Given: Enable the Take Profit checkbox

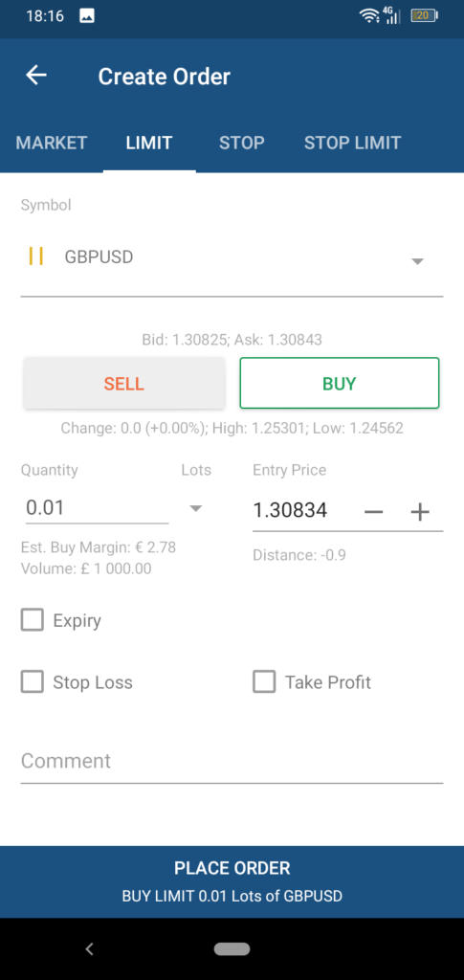Looking at the screenshot, I should (264, 681).
